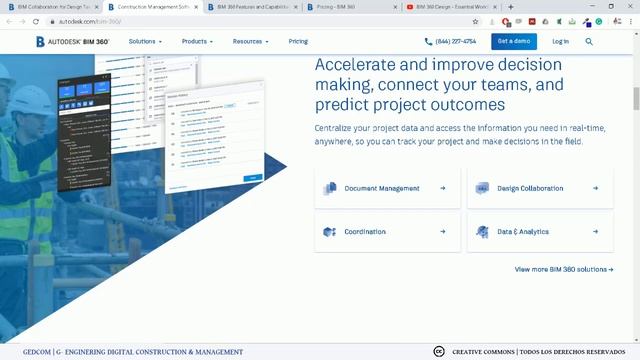Open Design Collaboration solution
Viewport: 640px width, 360px height.
point(540,188)
